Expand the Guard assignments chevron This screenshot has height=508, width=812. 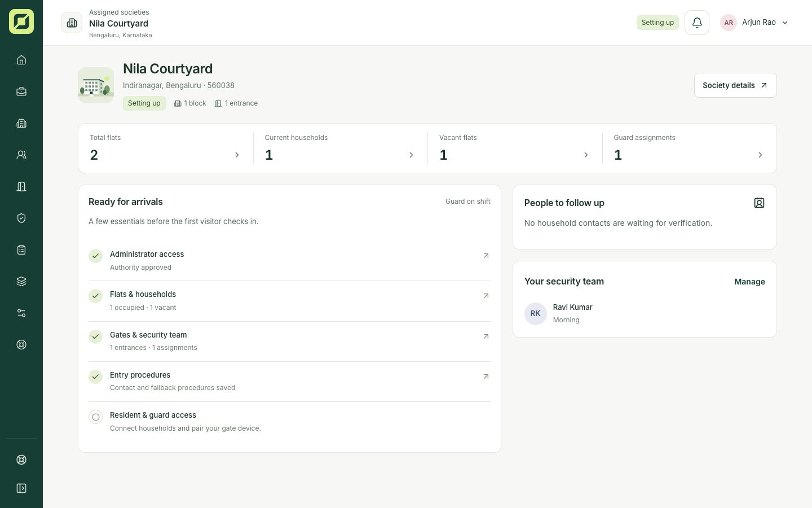click(760, 155)
